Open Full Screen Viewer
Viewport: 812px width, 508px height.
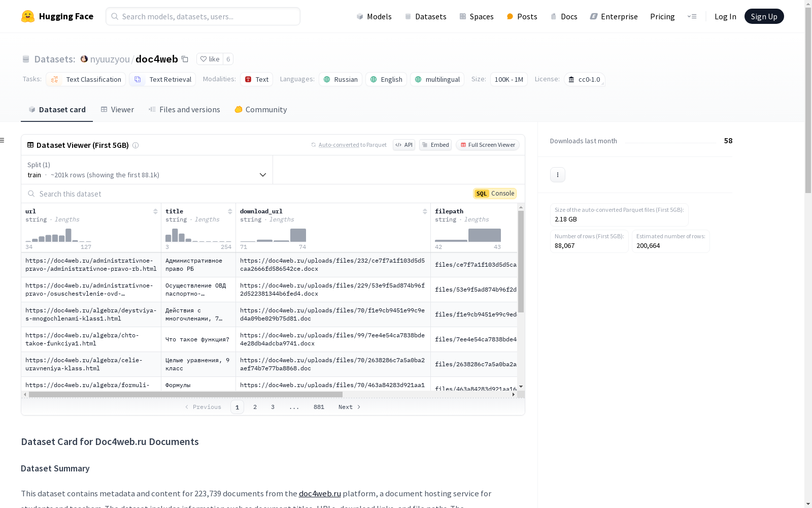(488, 145)
